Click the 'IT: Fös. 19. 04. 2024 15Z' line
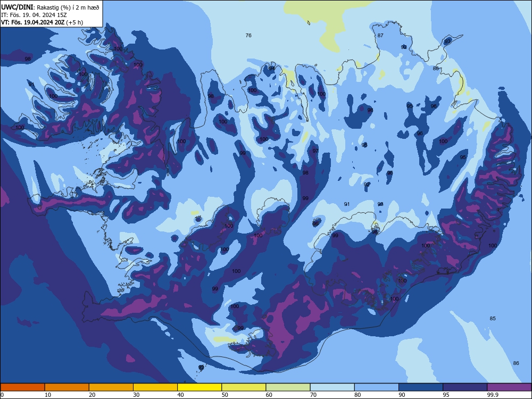Viewport: 532px width, 399px height. pos(34,15)
